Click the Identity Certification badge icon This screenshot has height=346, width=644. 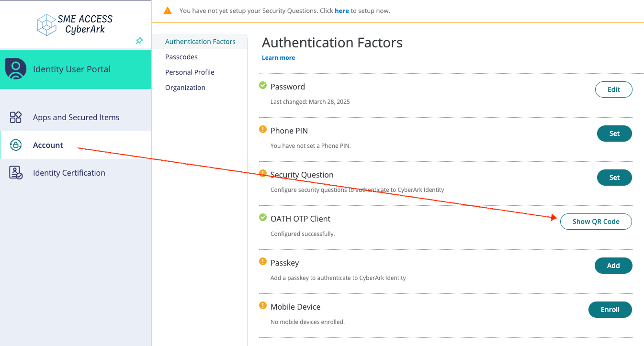(x=16, y=172)
